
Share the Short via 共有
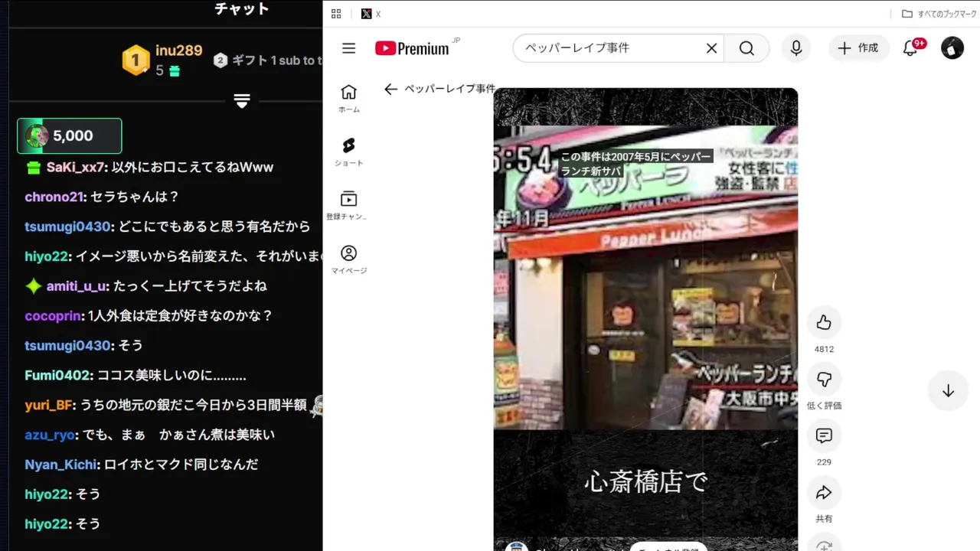click(x=824, y=493)
